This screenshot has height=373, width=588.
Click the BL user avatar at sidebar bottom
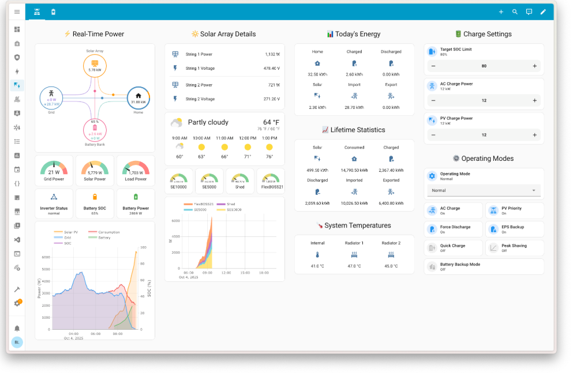(17, 342)
